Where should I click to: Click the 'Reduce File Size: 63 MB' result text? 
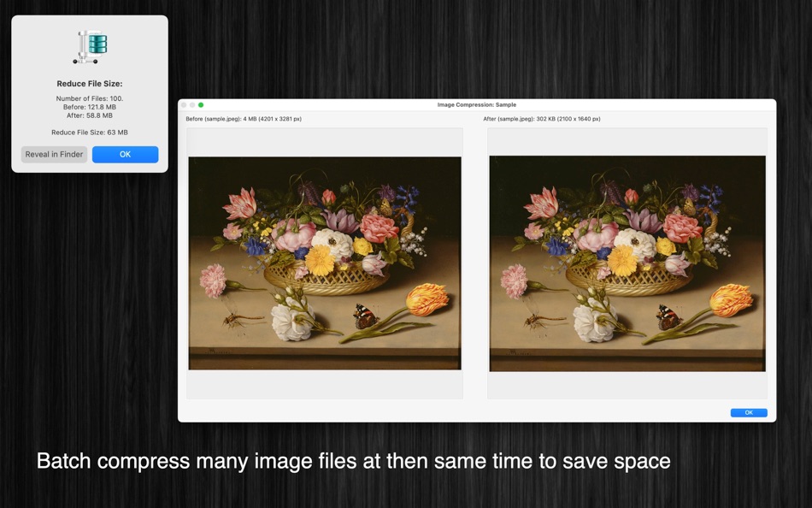pos(90,133)
